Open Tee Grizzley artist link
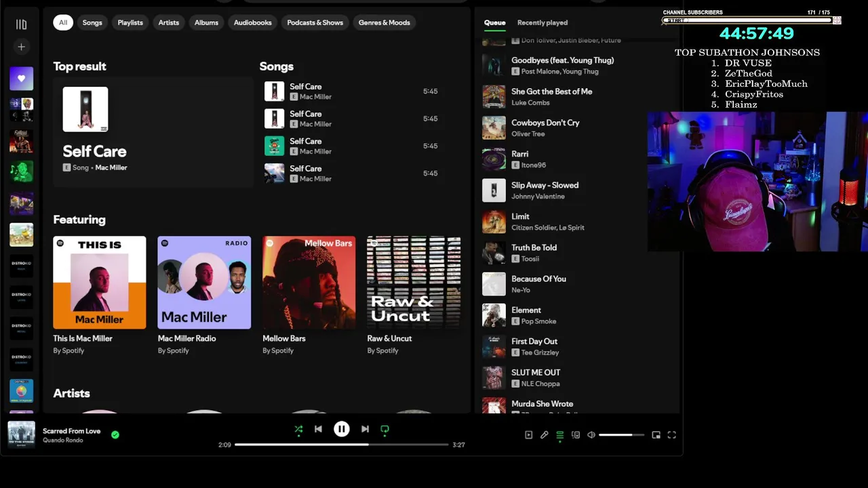Image resolution: width=868 pixels, height=488 pixels. coord(540,352)
